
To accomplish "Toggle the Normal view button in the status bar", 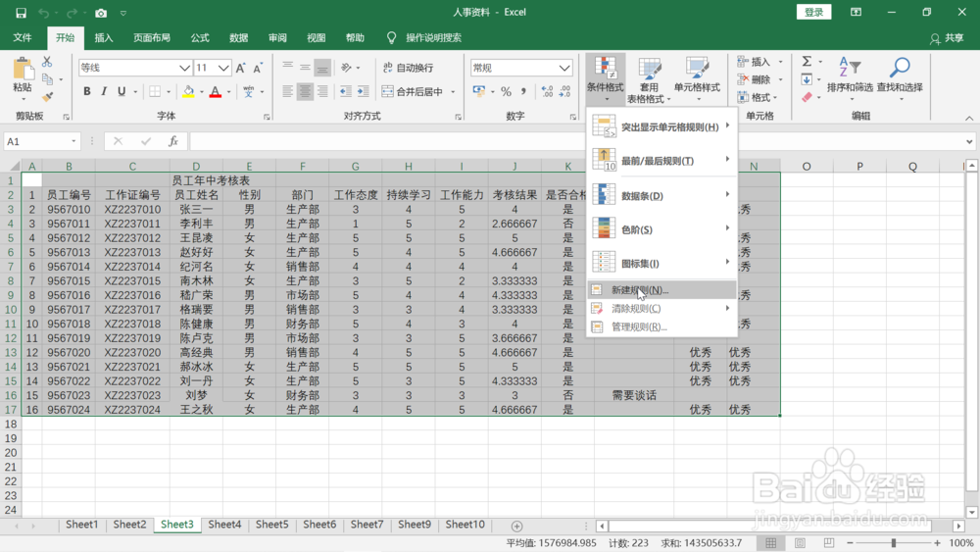I will [x=770, y=542].
